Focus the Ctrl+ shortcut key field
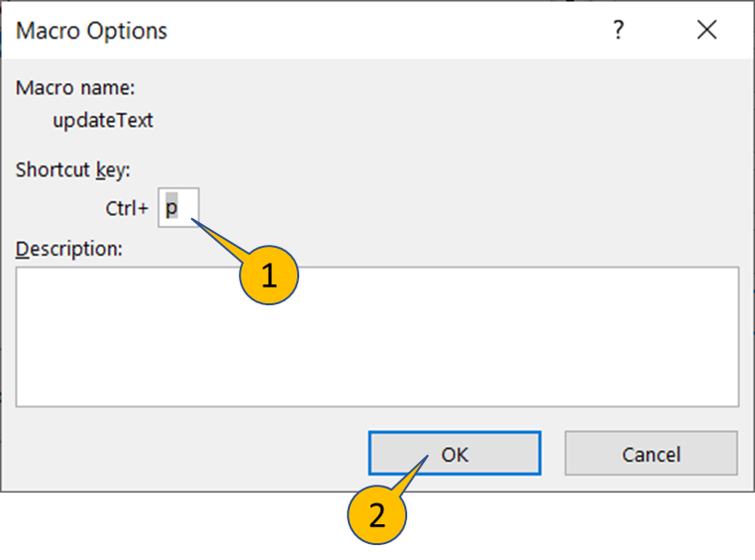Image resolution: width=755 pixels, height=560 pixels. point(178,209)
